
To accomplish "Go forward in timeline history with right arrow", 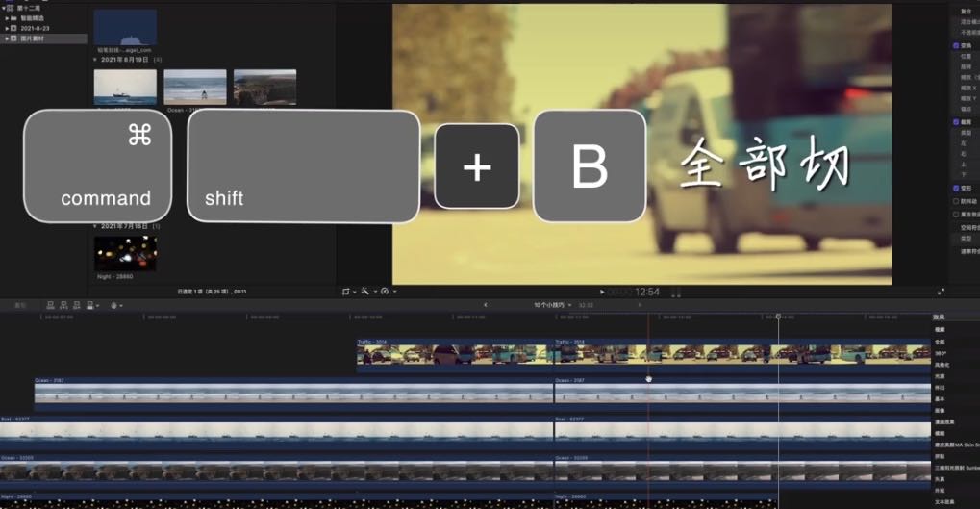I will (640, 305).
